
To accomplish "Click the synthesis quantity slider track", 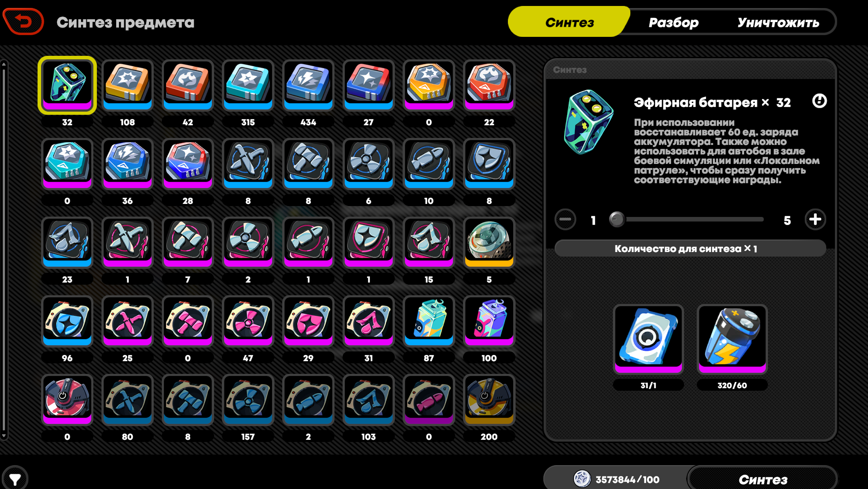I will [690, 219].
